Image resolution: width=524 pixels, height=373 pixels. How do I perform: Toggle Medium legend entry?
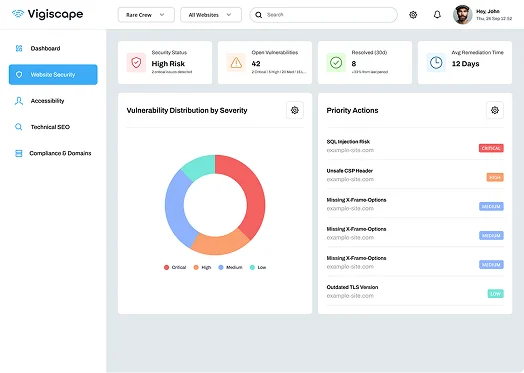click(230, 267)
